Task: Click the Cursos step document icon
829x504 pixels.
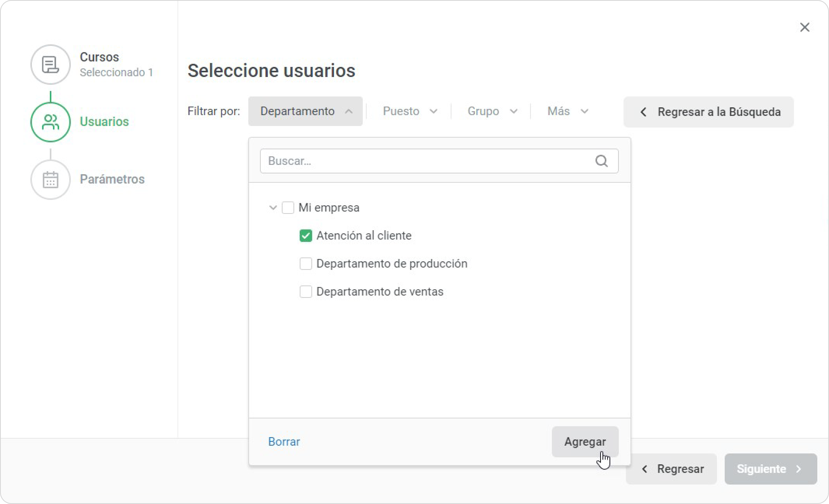Action: tap(51, 65)
